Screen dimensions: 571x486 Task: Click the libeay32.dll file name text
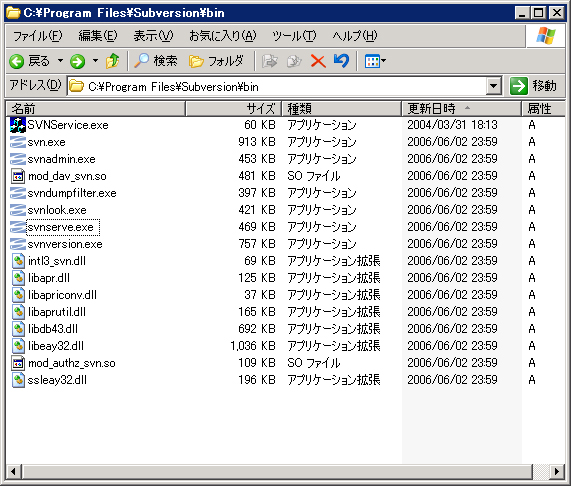[x=56, y=346]
